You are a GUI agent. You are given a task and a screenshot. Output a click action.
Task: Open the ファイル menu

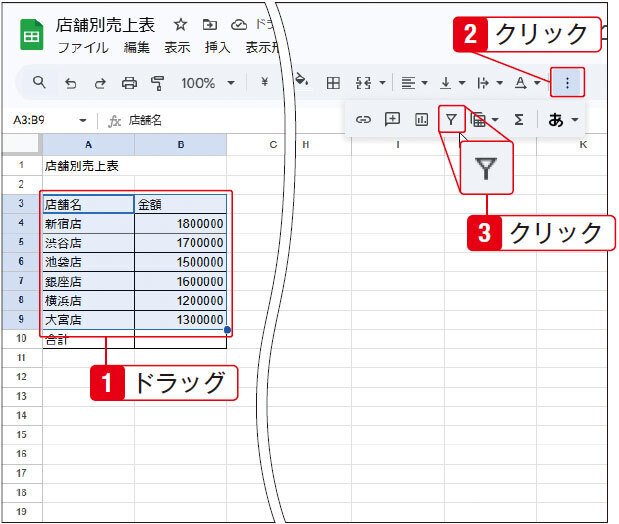(x=83, y=48)
